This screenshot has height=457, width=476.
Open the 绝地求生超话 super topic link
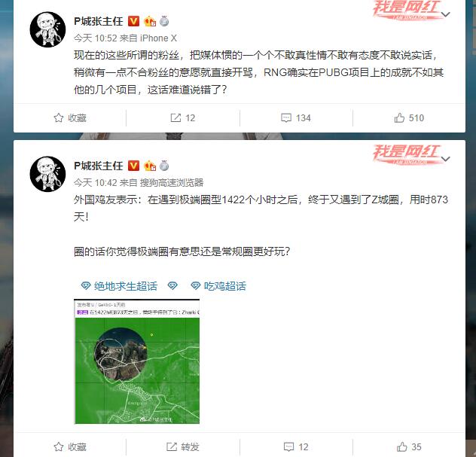pos(119,286)
